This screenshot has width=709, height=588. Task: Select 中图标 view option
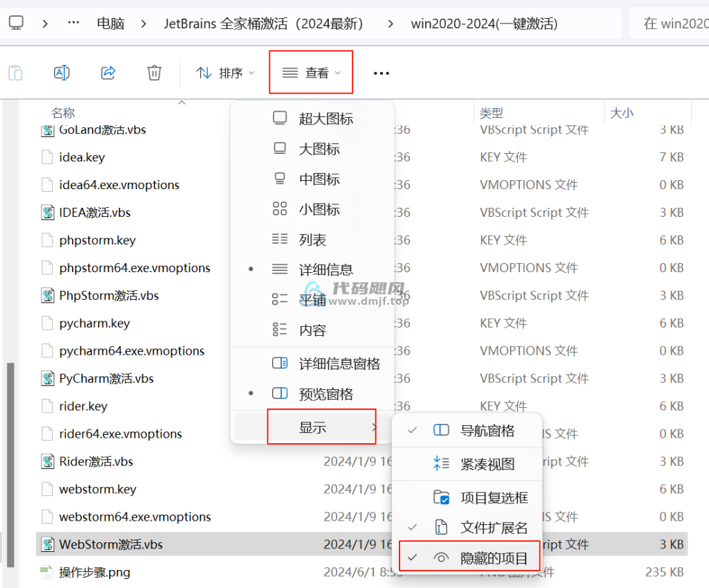click(x=312, y=179)
